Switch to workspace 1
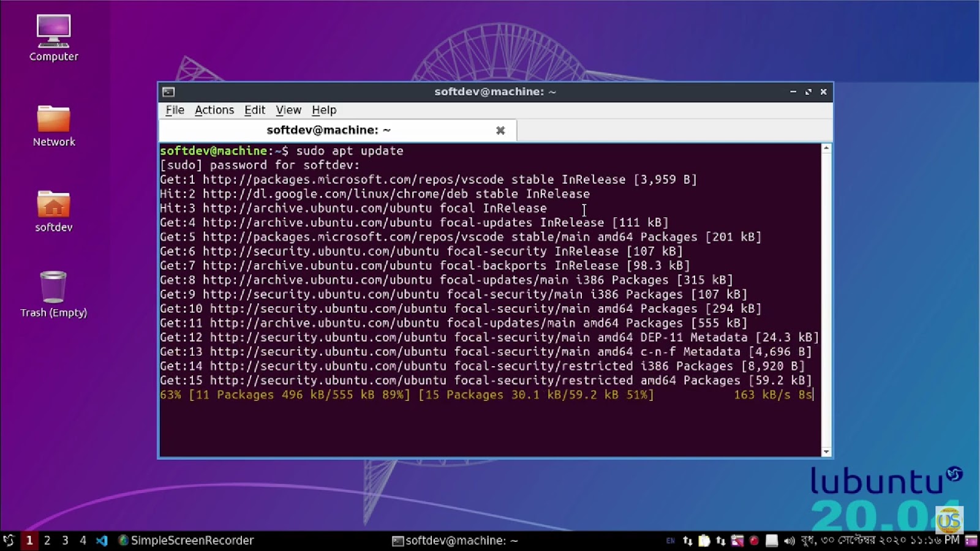The height and width of the screenshot is (551, 980). click(x=29, y=540)
